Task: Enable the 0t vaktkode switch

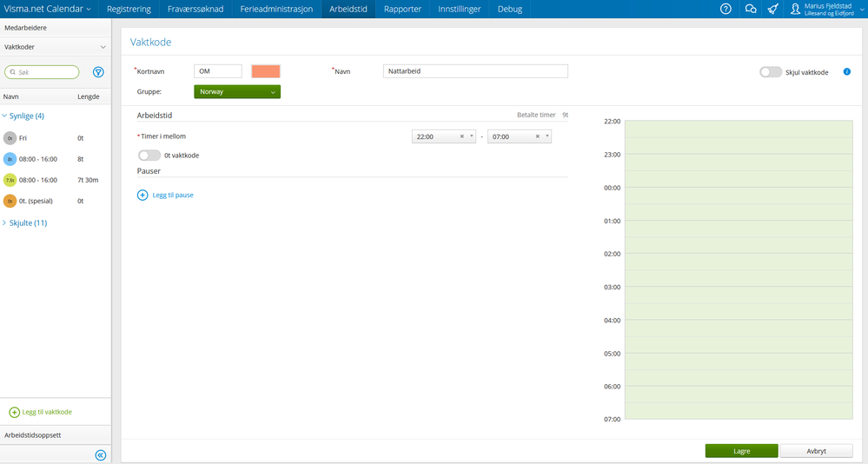Action: pos(149,156)
